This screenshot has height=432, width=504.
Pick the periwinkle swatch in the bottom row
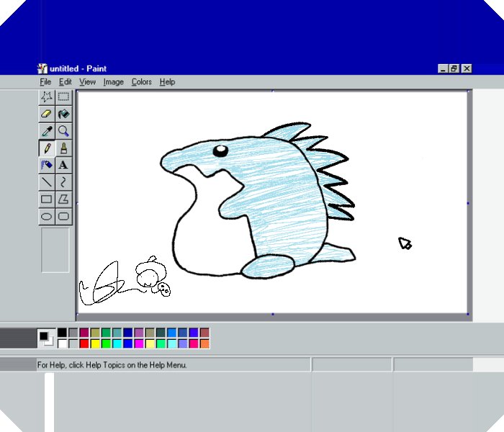(x=183, y=343)
